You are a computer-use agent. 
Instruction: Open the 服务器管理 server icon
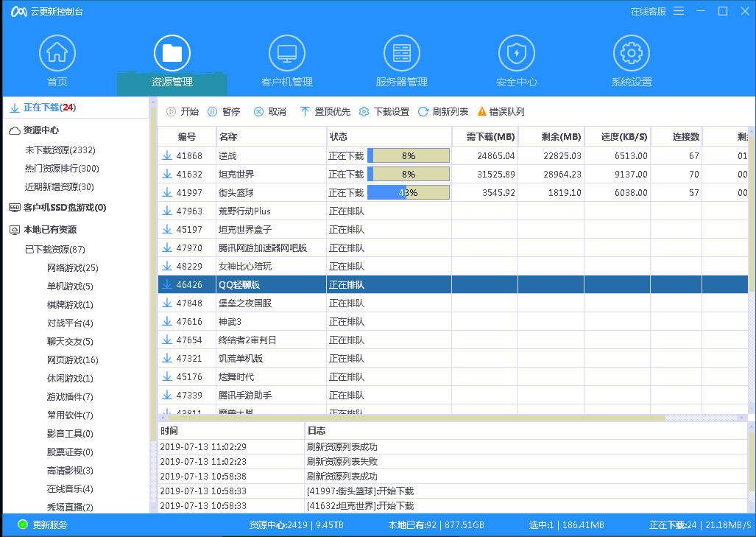coord(402,53)
